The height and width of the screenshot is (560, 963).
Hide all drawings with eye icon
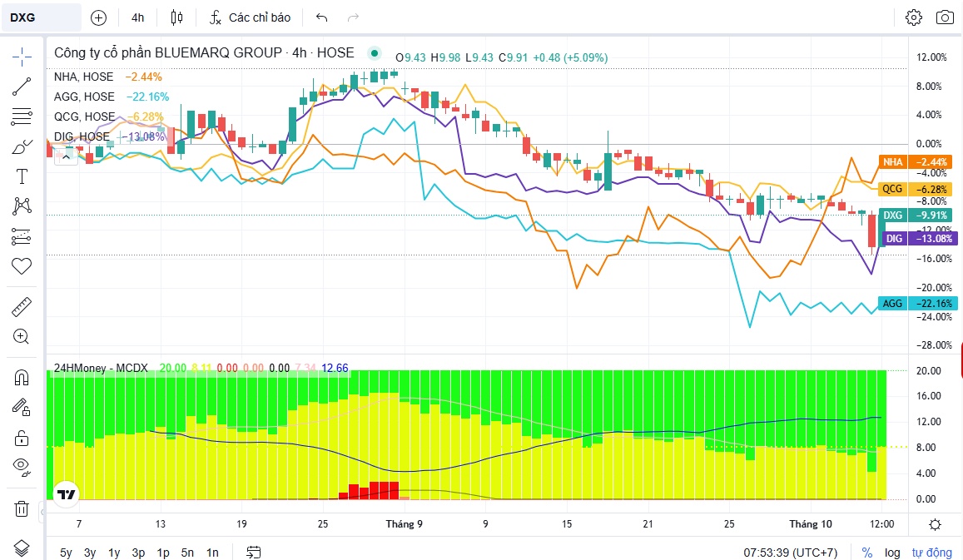(22, 468)
